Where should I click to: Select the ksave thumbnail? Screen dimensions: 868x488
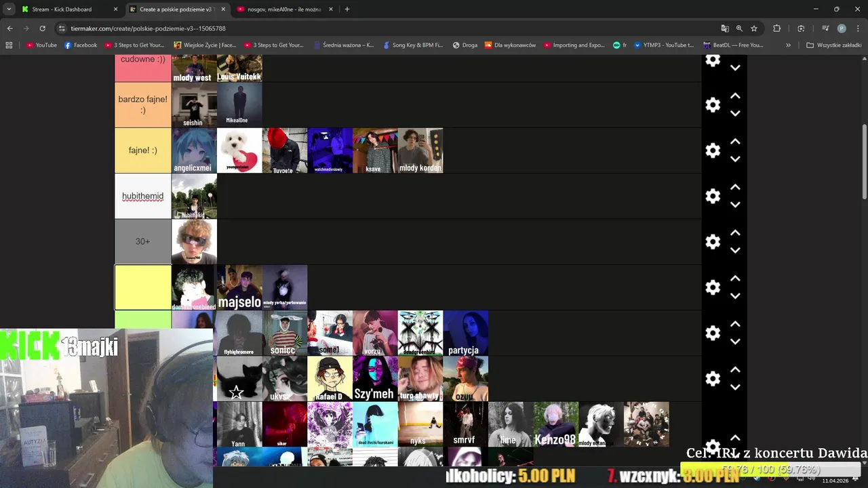[375, 150]
